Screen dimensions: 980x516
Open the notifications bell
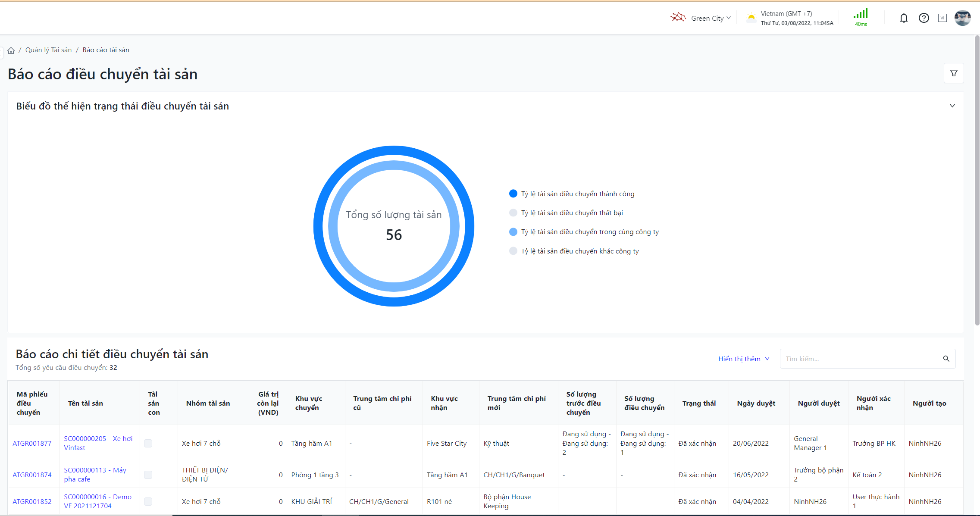pos(904,18)
